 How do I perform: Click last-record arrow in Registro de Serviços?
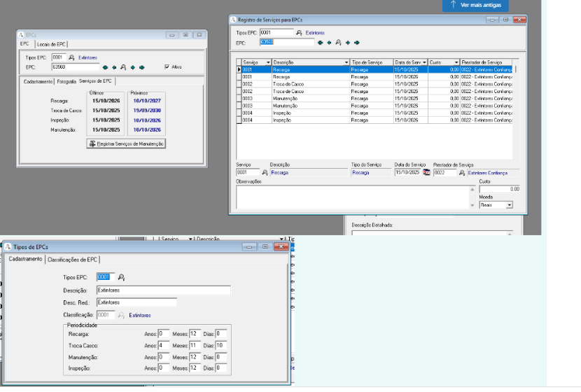coord(356,42)
